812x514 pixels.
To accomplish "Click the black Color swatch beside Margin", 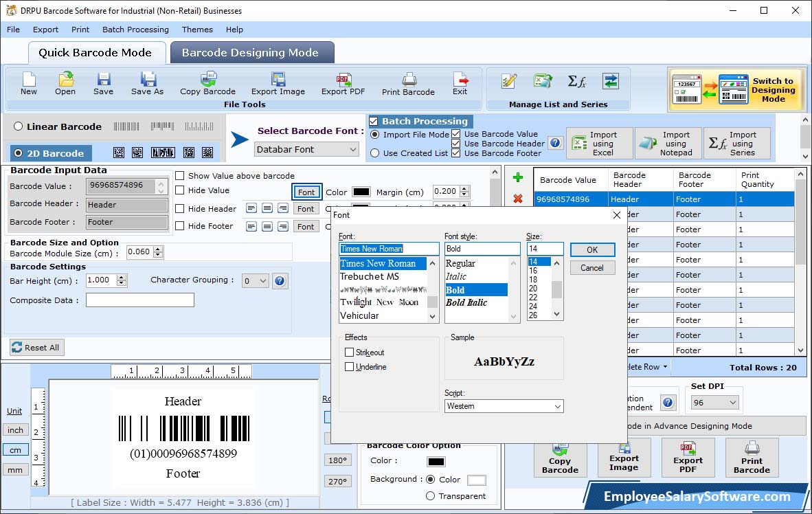I will click(361, 192).
